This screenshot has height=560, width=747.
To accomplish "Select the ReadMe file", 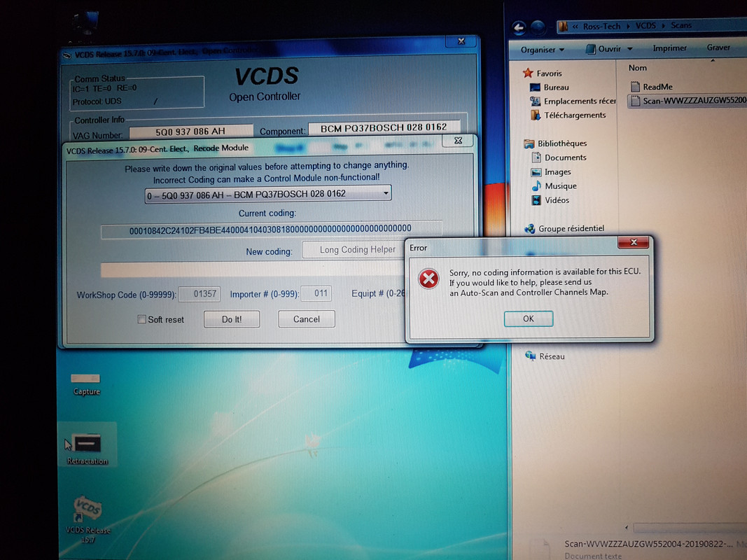I will (651, 87).
